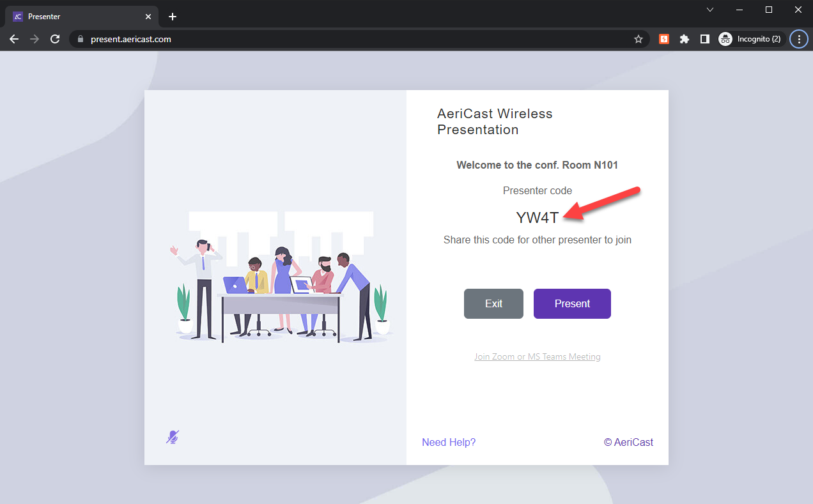The width and height of the screenshot is (813, 504).
Task: Click the 'Presenter code' label
Action: (x=538, y=190)
